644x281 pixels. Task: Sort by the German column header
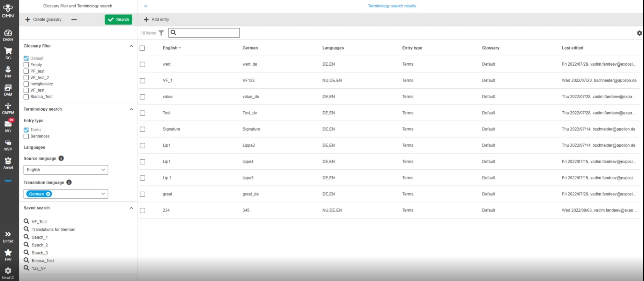click(x=250, y=48)
